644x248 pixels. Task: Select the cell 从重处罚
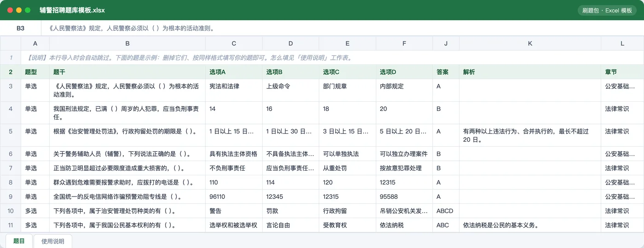point(347,168)
